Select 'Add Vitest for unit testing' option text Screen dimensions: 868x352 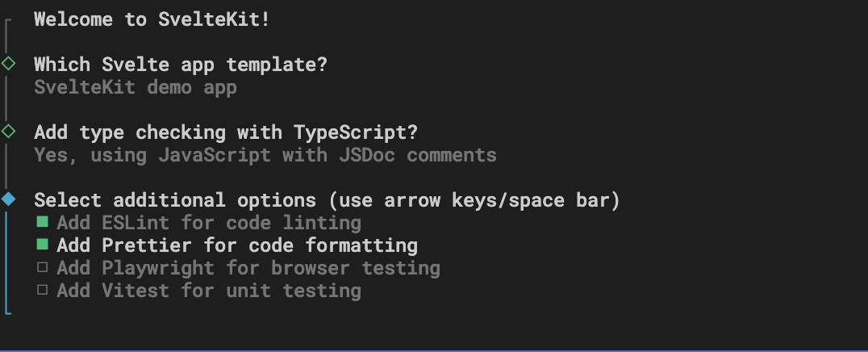click(x=209, y=290)
